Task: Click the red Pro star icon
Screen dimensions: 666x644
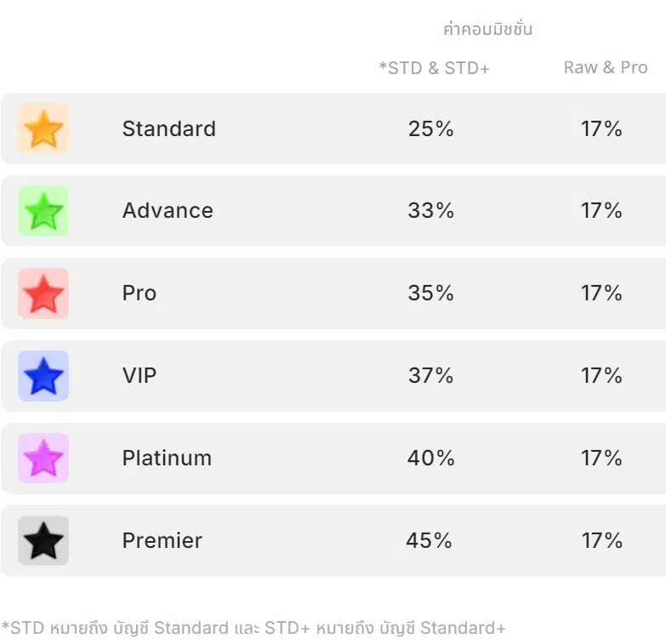Action: click(43, 294)
